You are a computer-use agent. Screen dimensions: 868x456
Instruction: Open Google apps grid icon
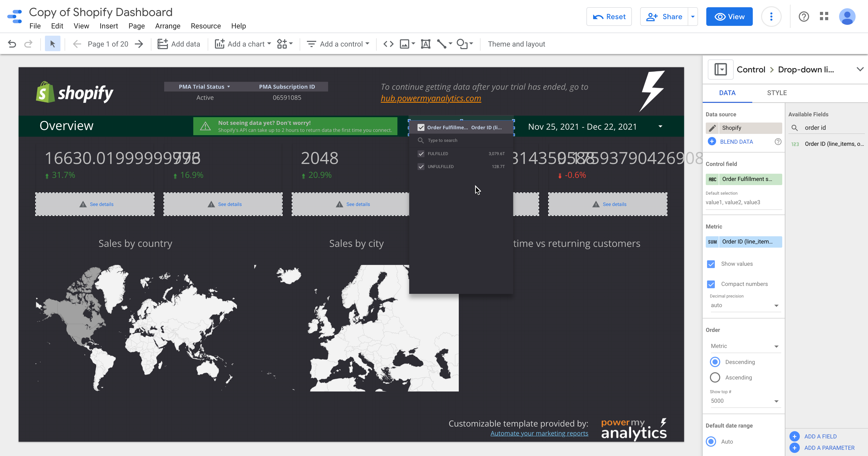(824, 17)
